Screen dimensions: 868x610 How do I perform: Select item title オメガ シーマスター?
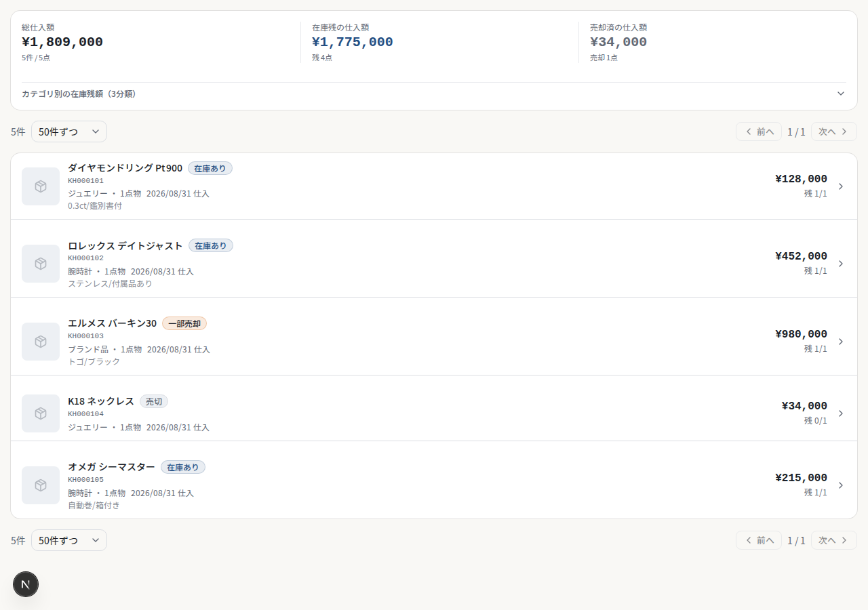112,467
